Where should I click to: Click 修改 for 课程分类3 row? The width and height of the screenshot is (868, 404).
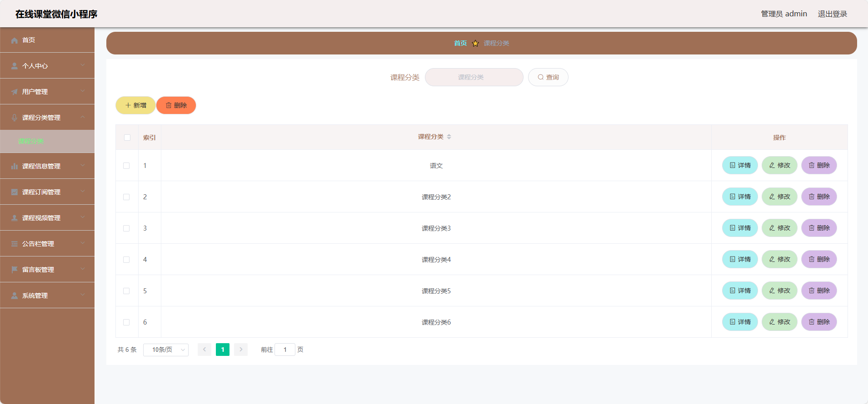779,228
